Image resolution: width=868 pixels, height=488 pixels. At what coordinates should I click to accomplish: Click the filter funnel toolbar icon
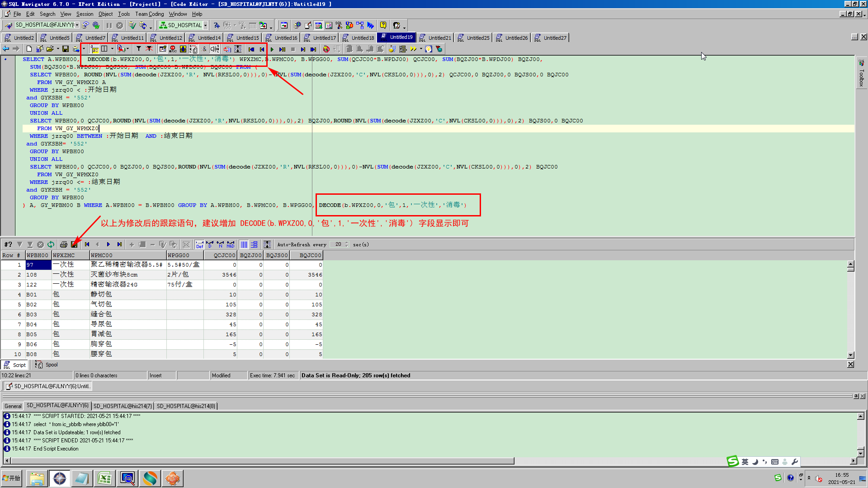coord(139,49)
